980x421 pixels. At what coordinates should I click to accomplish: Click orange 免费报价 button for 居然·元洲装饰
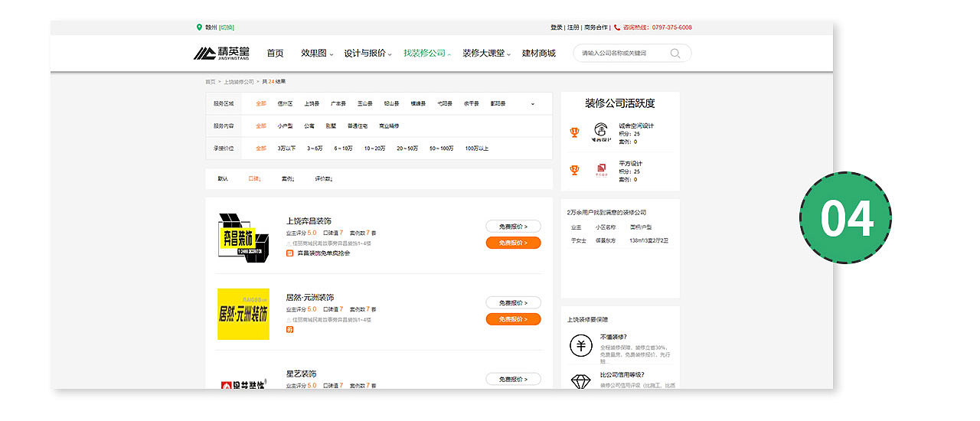point(513,319)
